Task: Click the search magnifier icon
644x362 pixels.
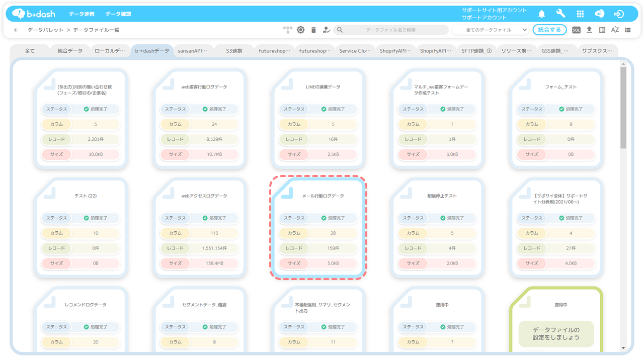Action: (340, 30)
